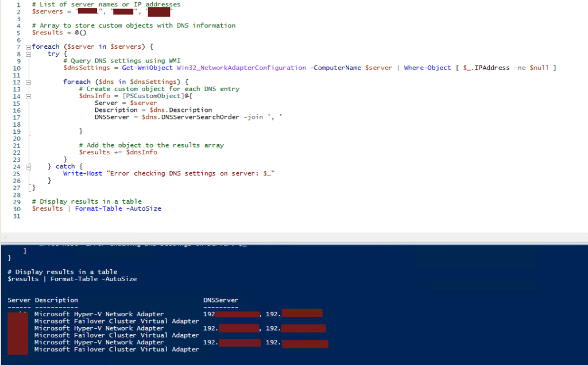This screenshot has width=588, height=365.
Task: Collapse the PSCustomObject block on line 14
Action: (28, 96)
